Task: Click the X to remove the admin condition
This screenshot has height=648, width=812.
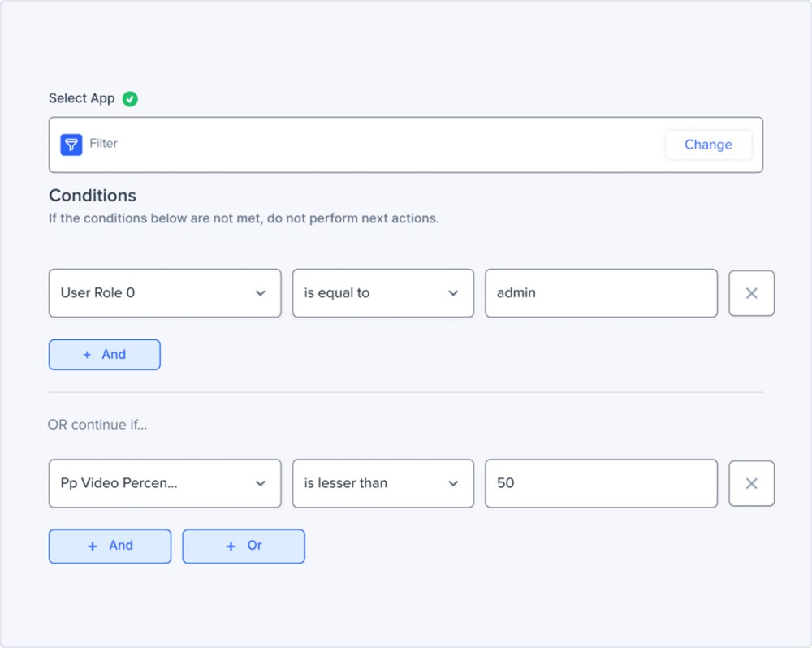Action: [x=751, y=293]
